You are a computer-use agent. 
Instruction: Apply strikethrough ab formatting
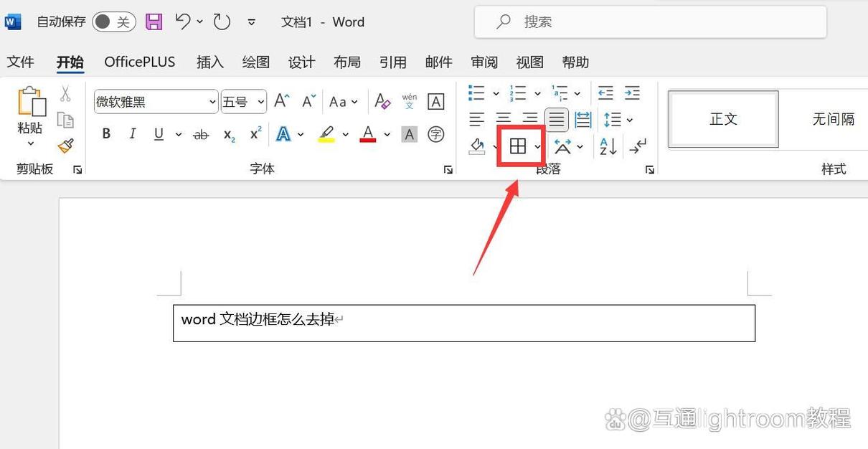pyautogui.click(x=201, y=134)
